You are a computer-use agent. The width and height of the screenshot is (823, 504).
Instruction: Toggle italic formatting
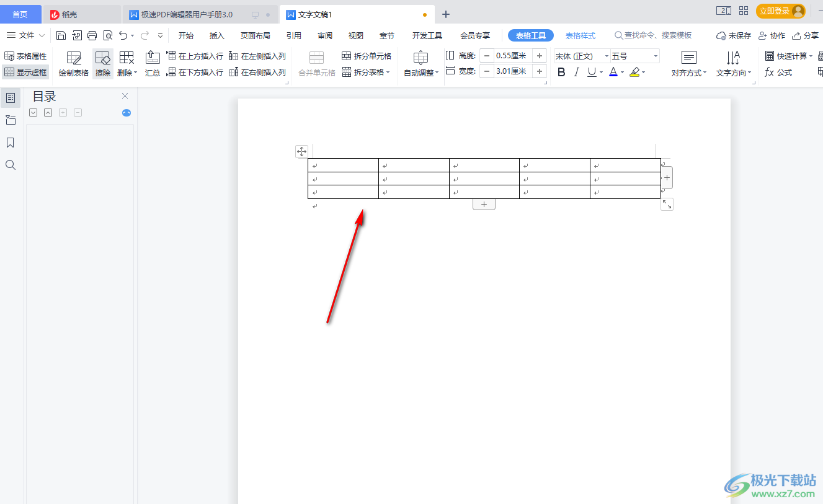point(576,72)
